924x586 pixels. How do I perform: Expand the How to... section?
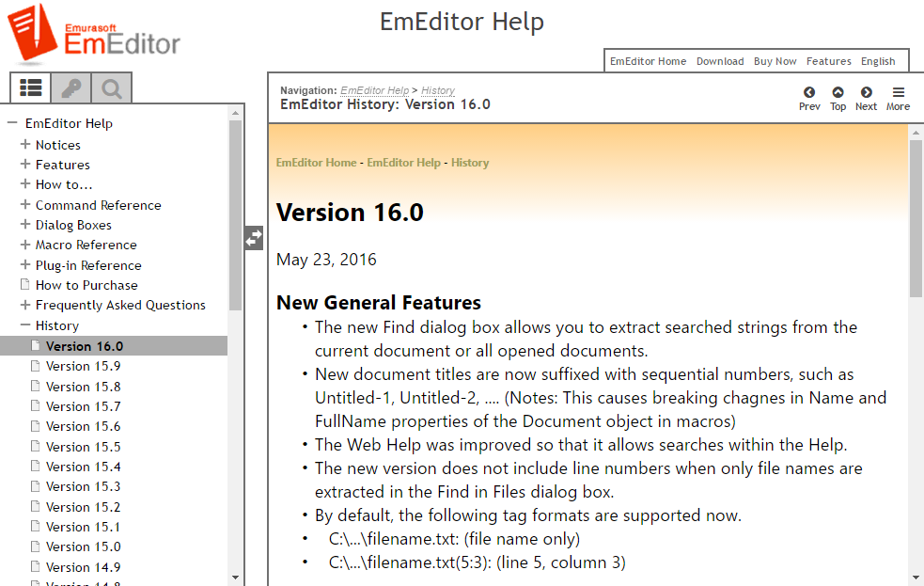pyautogui.click(x=25, y=184)
